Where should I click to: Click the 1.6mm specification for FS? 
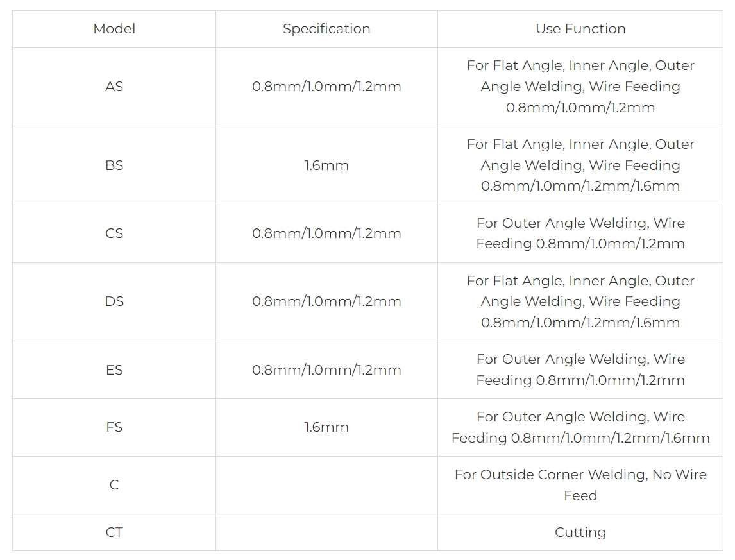(x=326, y=427)
